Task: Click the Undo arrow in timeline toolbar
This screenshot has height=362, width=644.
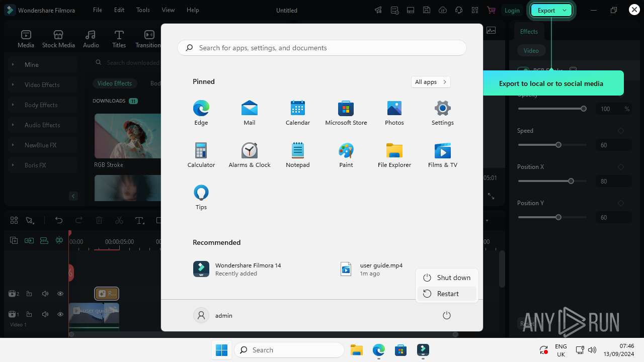Action: coord(59,220)
